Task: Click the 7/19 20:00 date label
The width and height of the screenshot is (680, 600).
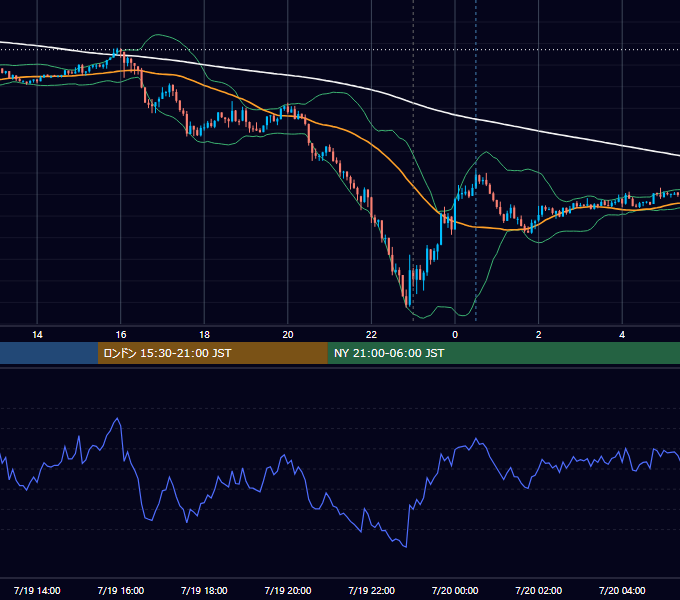Action: (288, 590)
